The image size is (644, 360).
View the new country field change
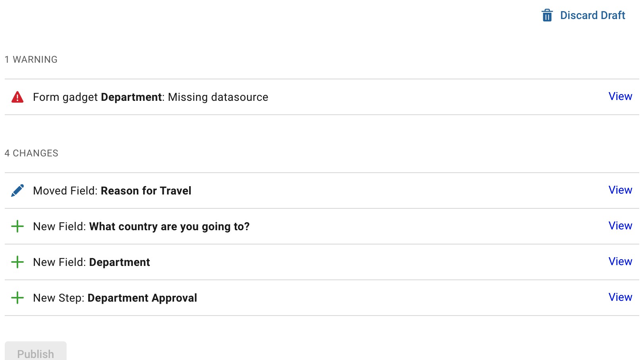(620, 226)
